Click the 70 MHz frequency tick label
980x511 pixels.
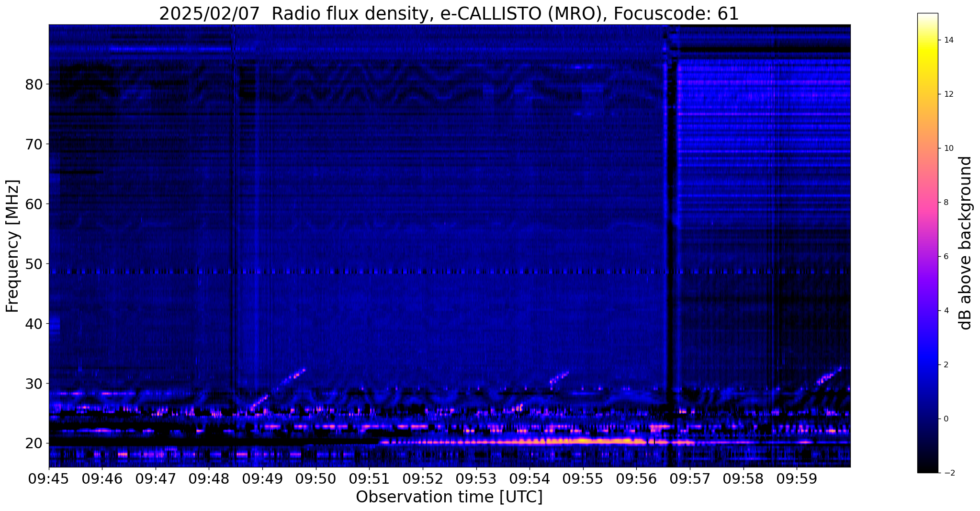[34, 144]
